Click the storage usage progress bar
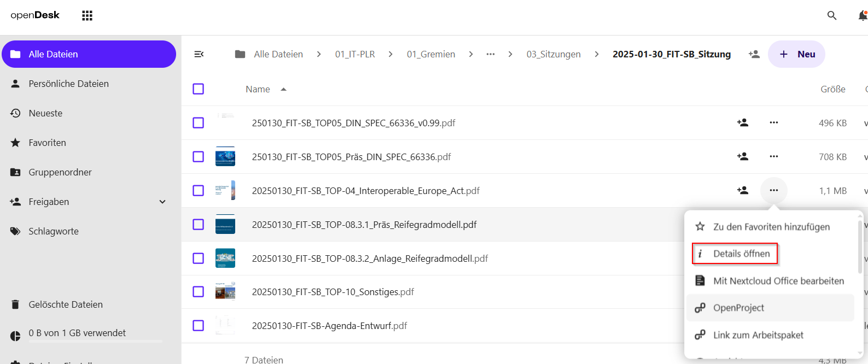 click(96, 342)
